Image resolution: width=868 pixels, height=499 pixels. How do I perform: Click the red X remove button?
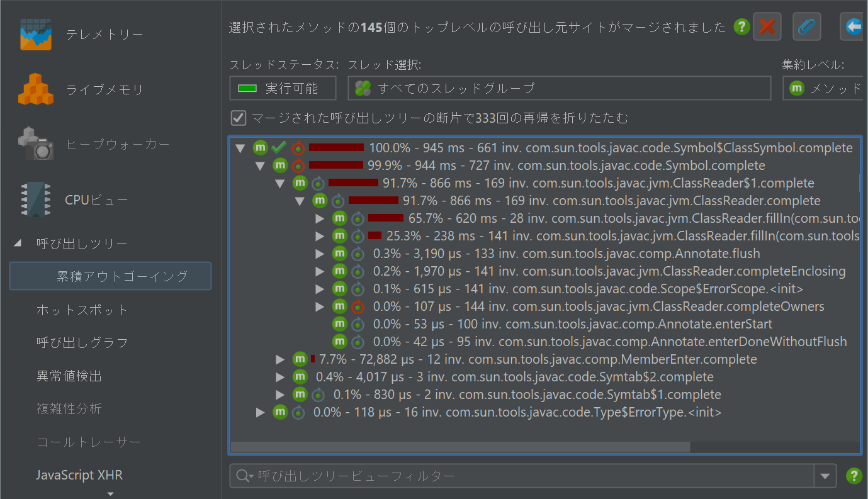point(767,26)
